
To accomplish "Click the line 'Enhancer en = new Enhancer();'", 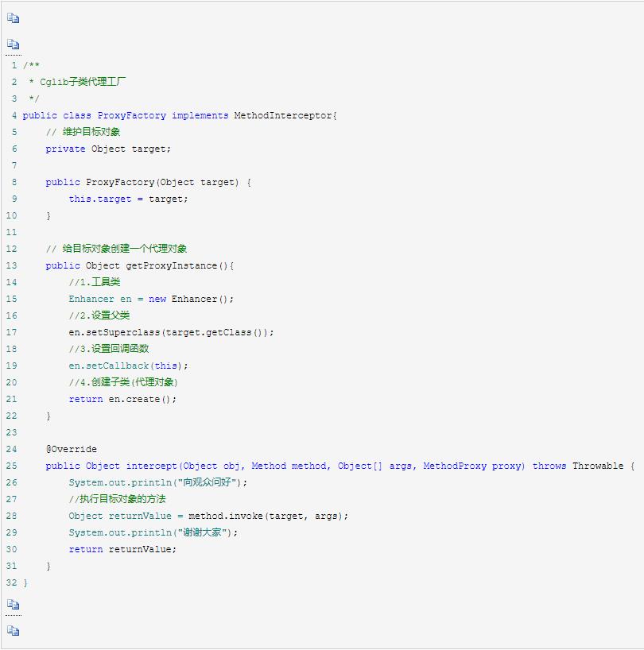I will pos(151,299).
